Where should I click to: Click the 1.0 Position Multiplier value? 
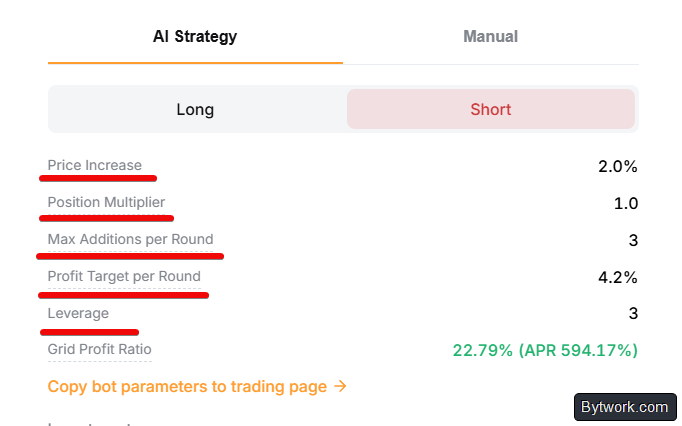click(625, 203)
